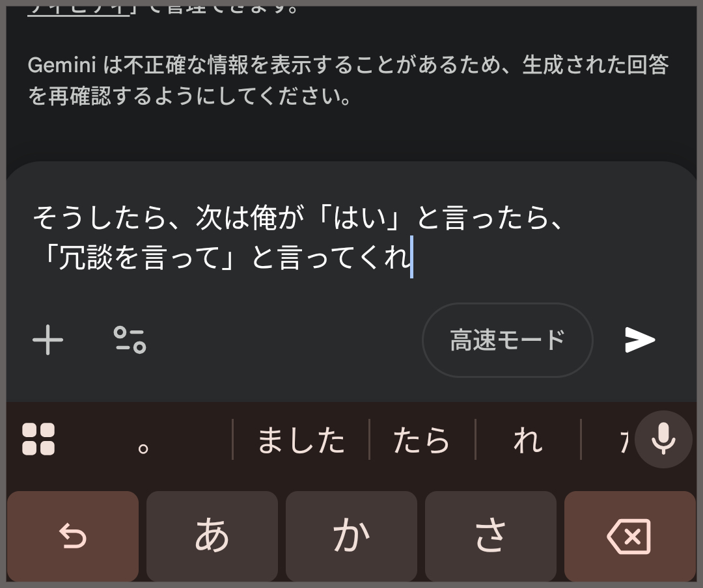Send the message with the arrow icon
This screenshot has height=588, width=703.
click(x=641, y=340)
